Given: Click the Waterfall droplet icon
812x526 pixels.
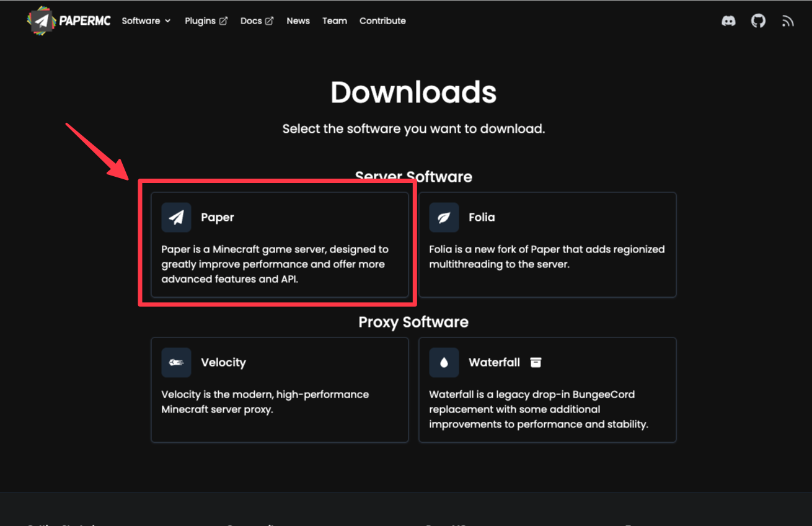Looking at the screenshot, I should point(444,362).
